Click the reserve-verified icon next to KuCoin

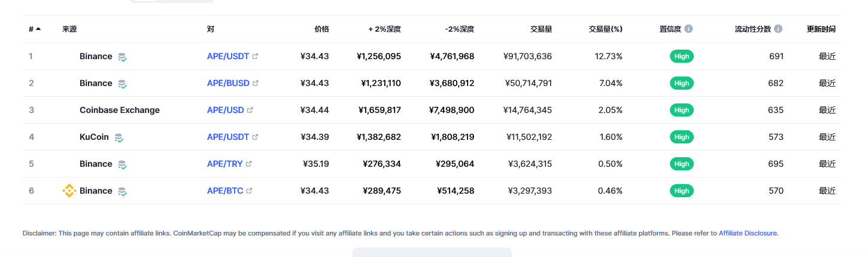click(x=119, y=137)
